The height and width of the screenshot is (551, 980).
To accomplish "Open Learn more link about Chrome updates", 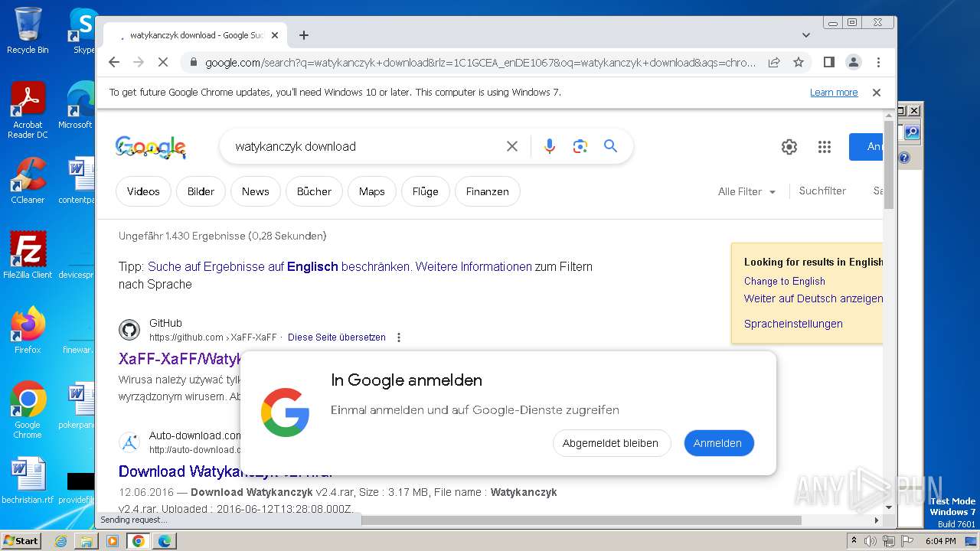I will point(834,93).
